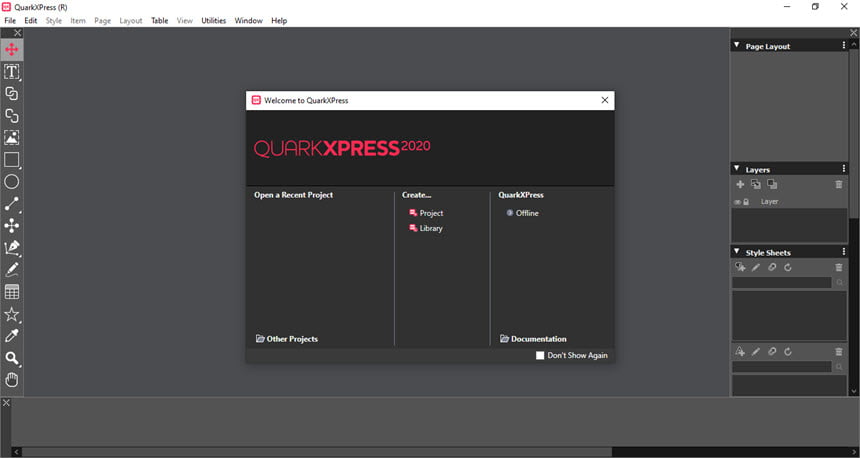Add a new layer with plus icon

(740, 184)
